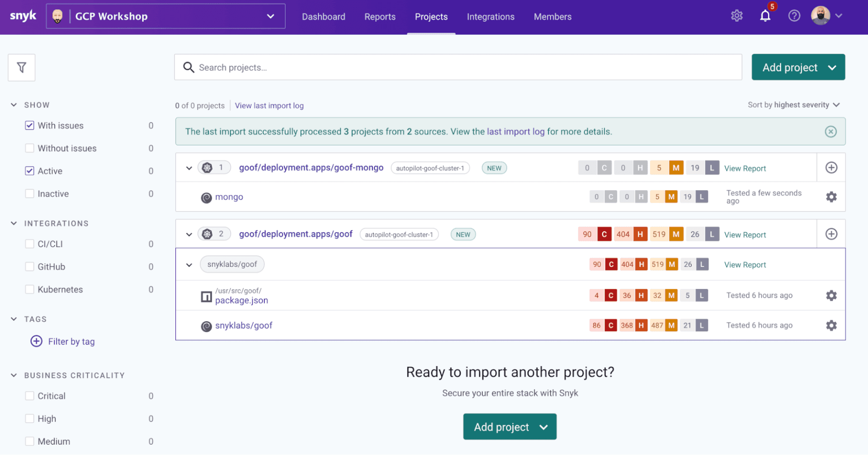Go to the Dashboard tab
The image size is (868, 455).
click(323, 17)
